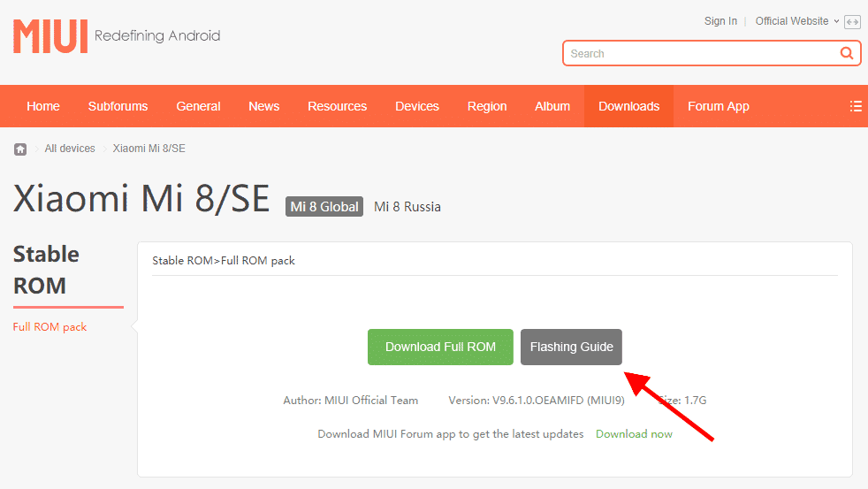Image resolution: width=868 pixels, height=489 pixels.
Task: Click the Sign In link
Action: pyautogui.click(x=720, y=21)
